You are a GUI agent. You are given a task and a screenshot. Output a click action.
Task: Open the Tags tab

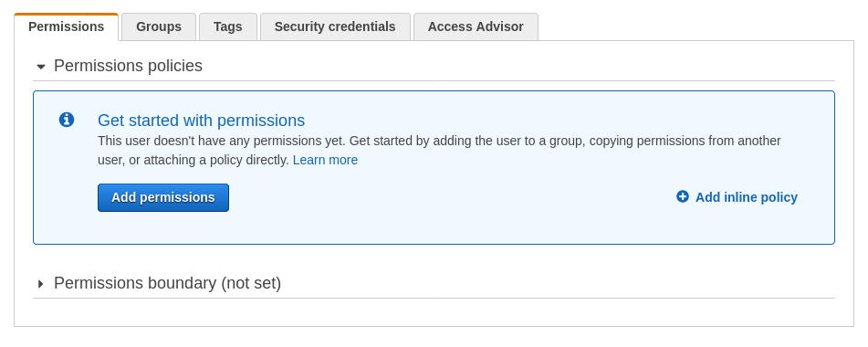coord(228,26)
